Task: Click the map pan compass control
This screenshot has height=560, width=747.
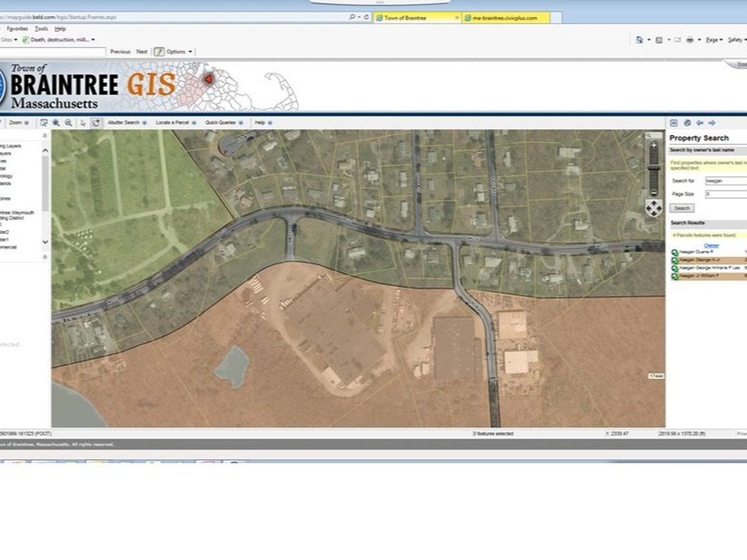Action: point(653,208)
